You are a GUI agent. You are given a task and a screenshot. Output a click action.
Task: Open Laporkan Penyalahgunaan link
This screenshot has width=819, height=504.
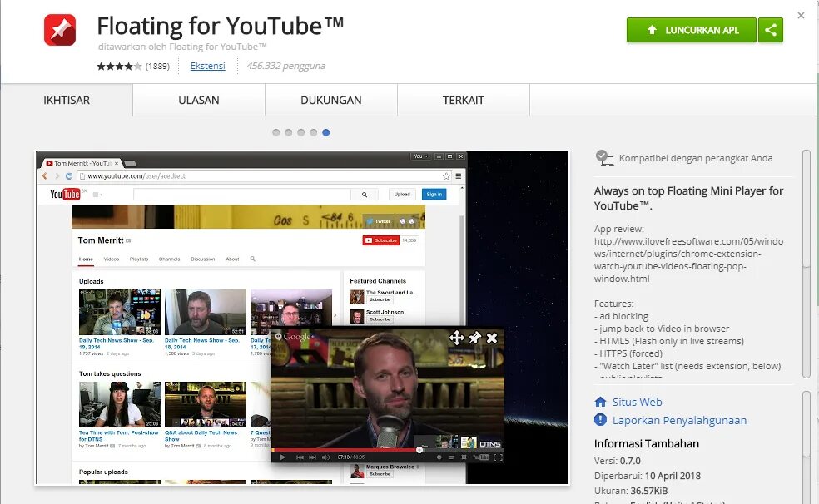[x=679, y=420]
